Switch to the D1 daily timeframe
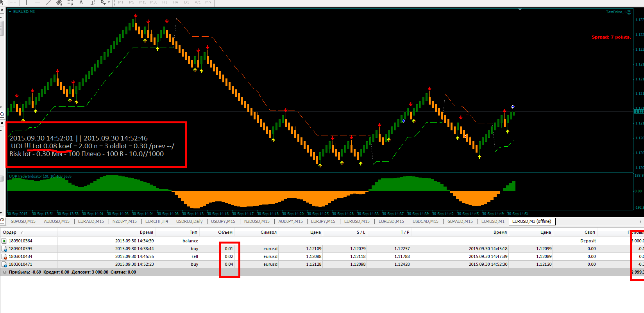 point(186,2)
